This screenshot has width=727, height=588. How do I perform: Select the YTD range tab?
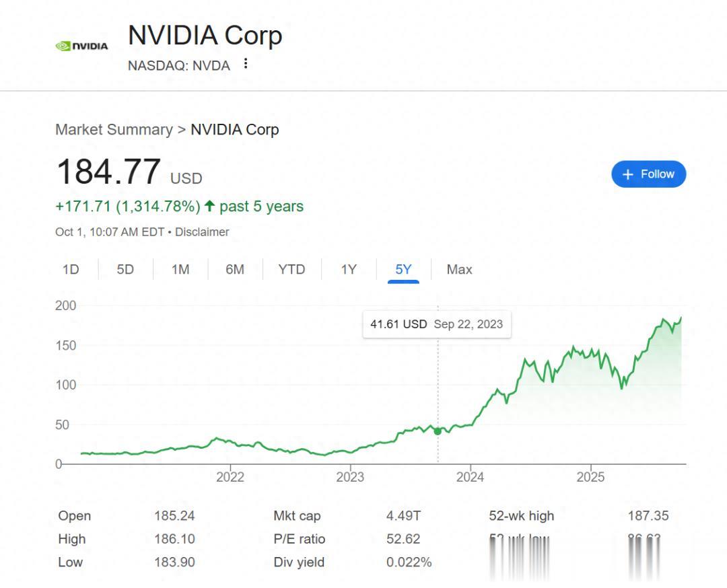(x=291, y=270)
